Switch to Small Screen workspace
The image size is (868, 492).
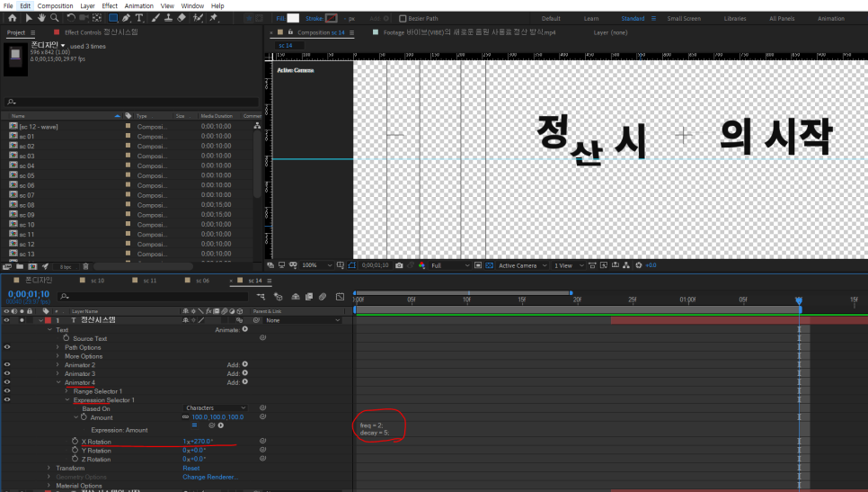click(684, 18)
